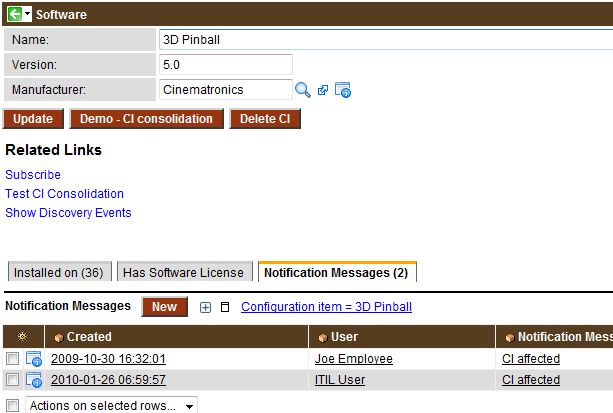The height and width of the screenshot is (413, 613).
Task: Switch to the 'Installed on (36)' tab
Action: pos(59,272)
